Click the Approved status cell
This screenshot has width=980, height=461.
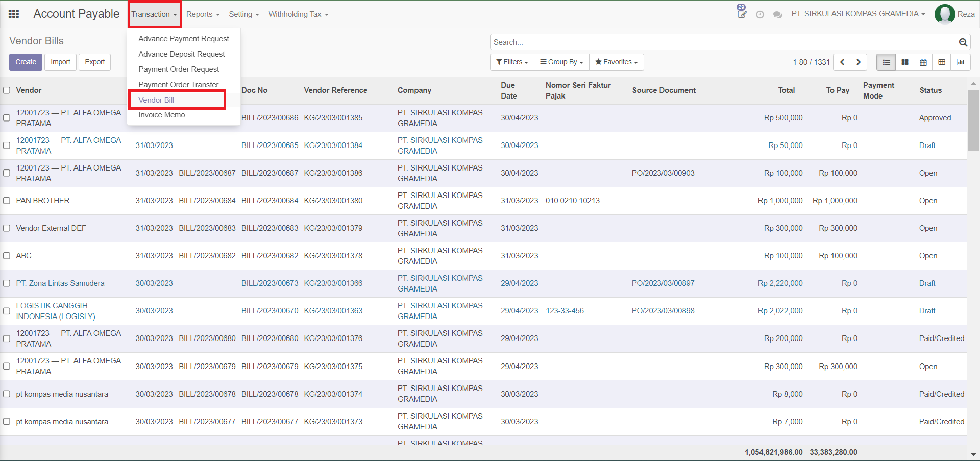pos(935,118)
